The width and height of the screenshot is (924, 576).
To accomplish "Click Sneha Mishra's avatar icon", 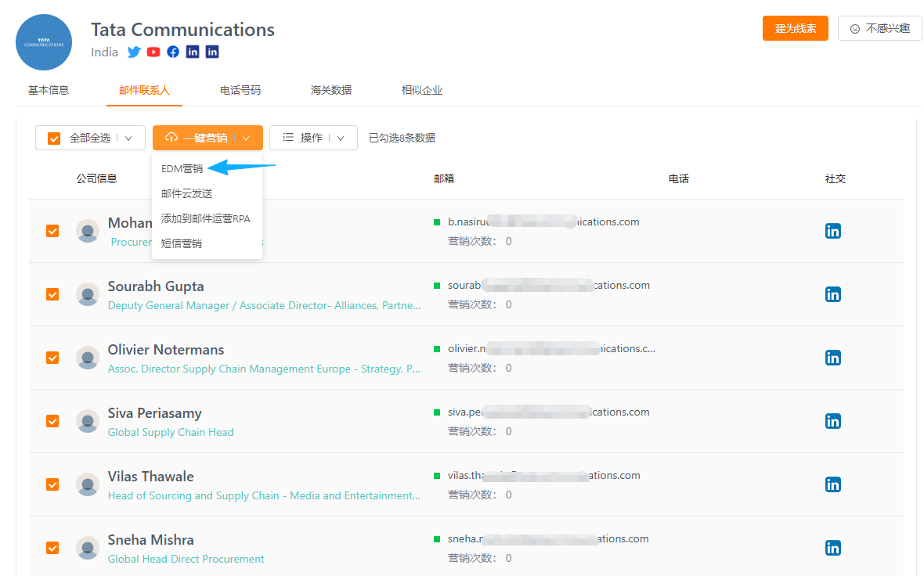I will pos(88,548).
